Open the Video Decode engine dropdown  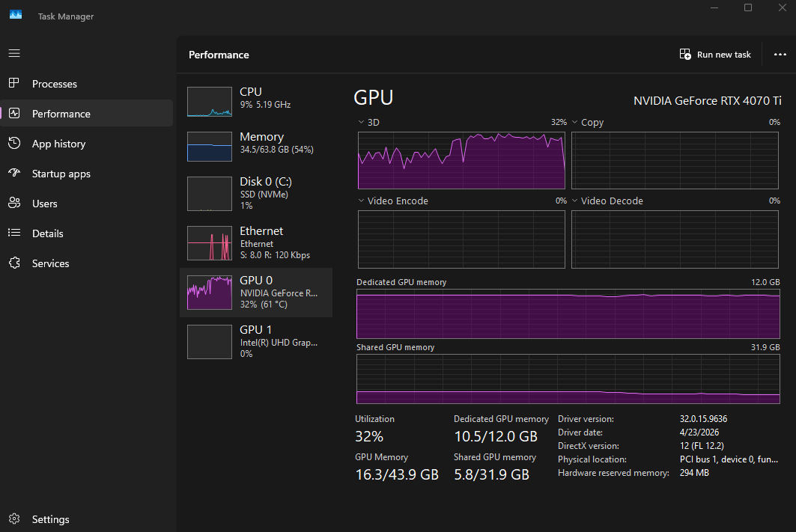pyautogui.click(x=574, y=201)
